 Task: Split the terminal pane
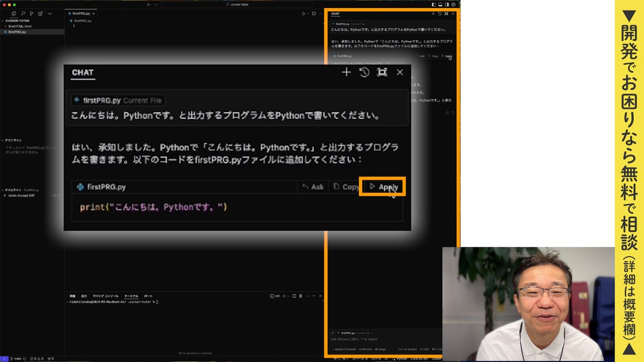click(295, 296)
